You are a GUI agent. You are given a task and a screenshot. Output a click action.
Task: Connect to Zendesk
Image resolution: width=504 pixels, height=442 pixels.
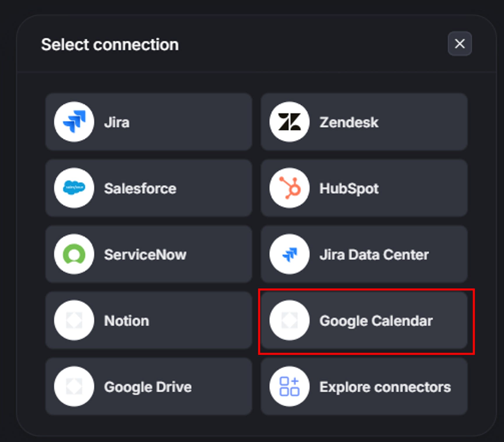tap(364, 122)
